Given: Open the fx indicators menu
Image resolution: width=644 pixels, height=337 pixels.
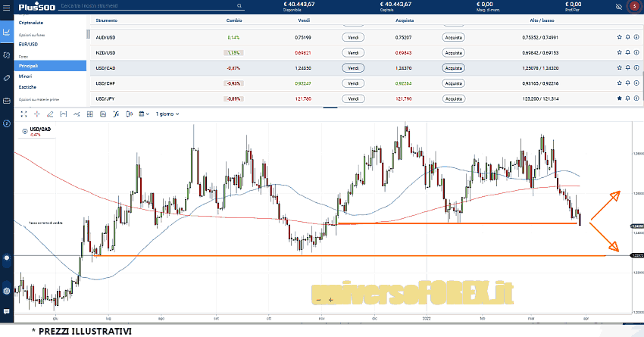Looking at the screenshot, I should pos(116,114).
